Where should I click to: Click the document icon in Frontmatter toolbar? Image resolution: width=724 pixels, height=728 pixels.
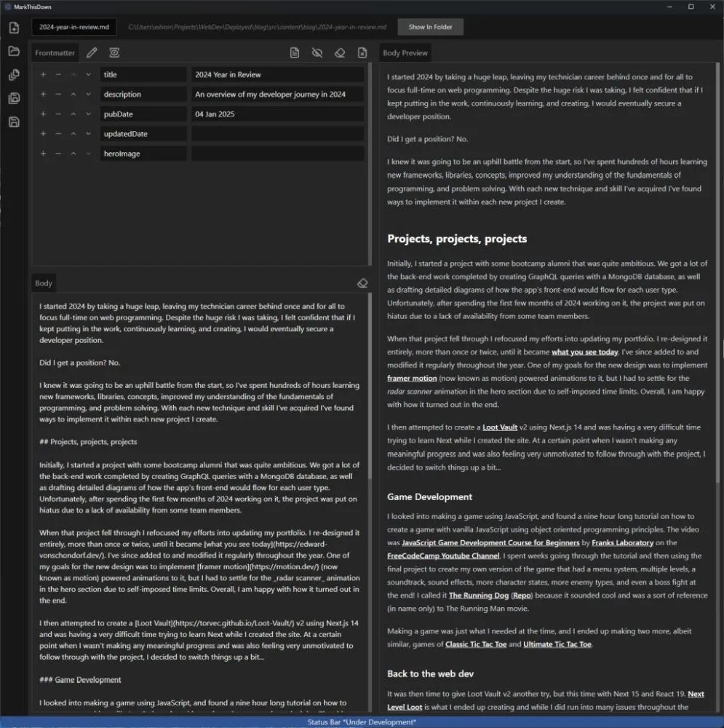point(294,52)
